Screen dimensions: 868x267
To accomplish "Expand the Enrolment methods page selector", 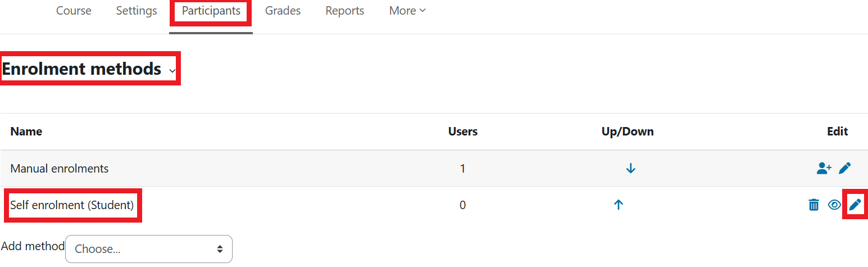I will (172, 70).
